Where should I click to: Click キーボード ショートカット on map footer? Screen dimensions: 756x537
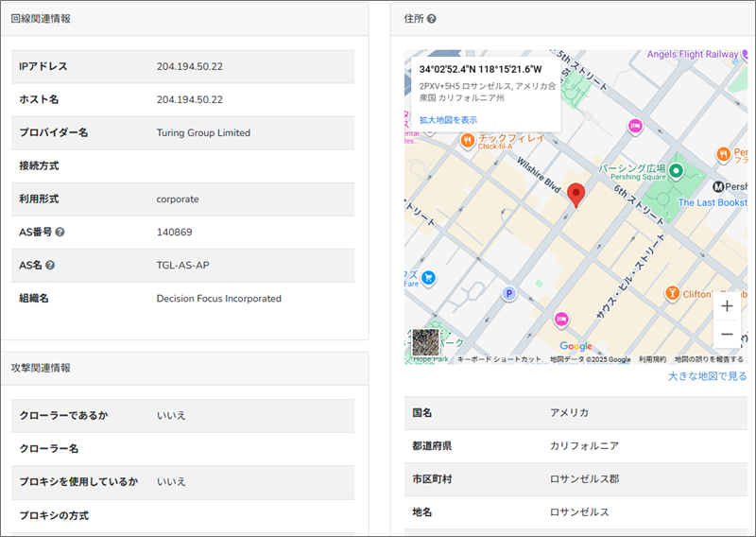pos(499,359)
